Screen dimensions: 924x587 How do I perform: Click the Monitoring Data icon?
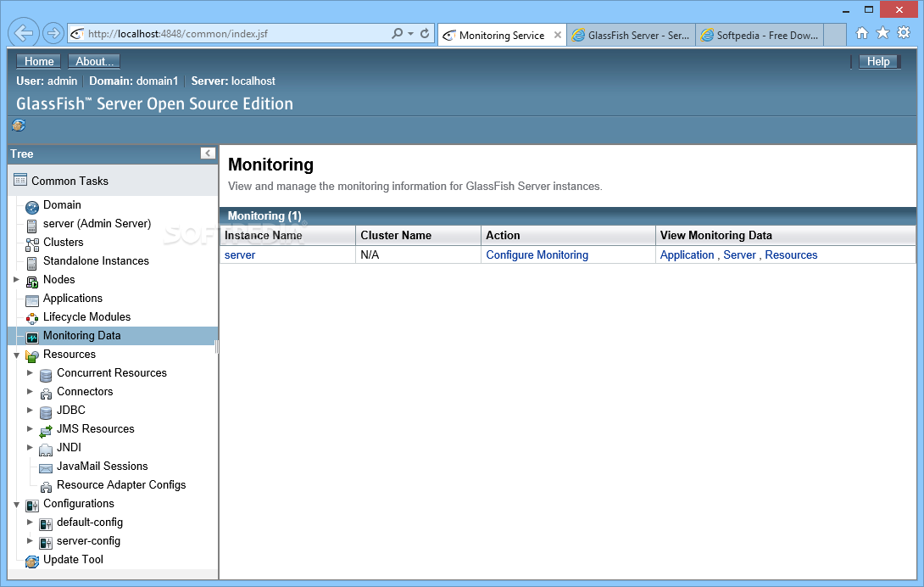pos(32,338)
